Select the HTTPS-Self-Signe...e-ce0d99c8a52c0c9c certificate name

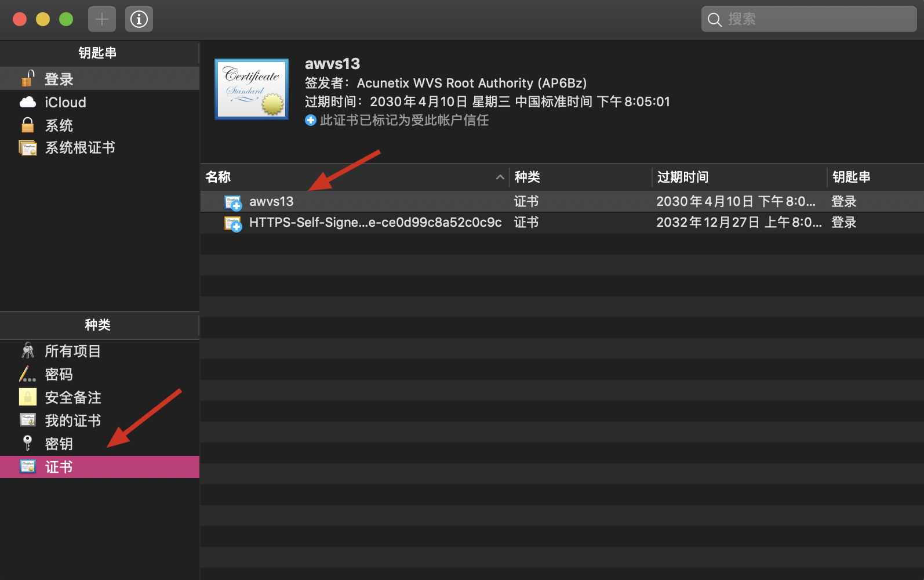(376, 222)
